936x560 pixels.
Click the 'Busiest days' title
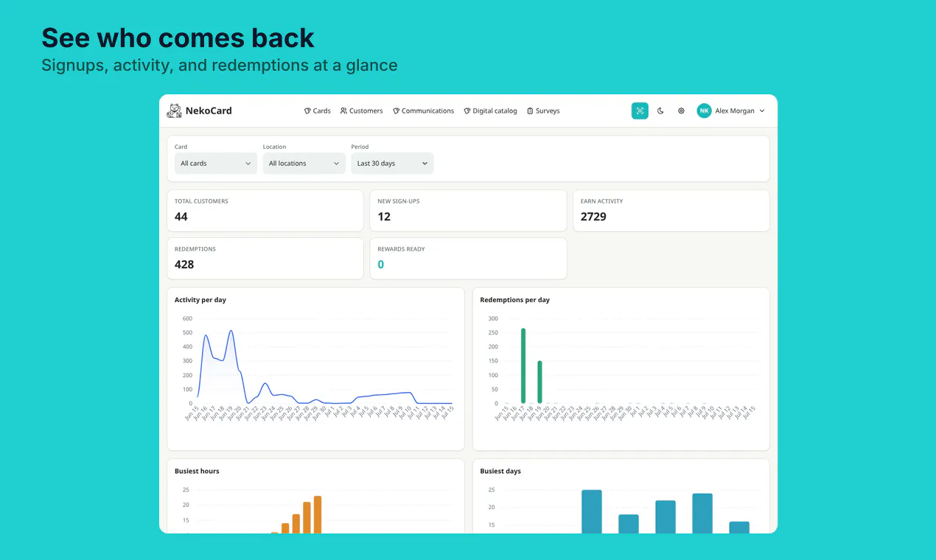(500, 471)
